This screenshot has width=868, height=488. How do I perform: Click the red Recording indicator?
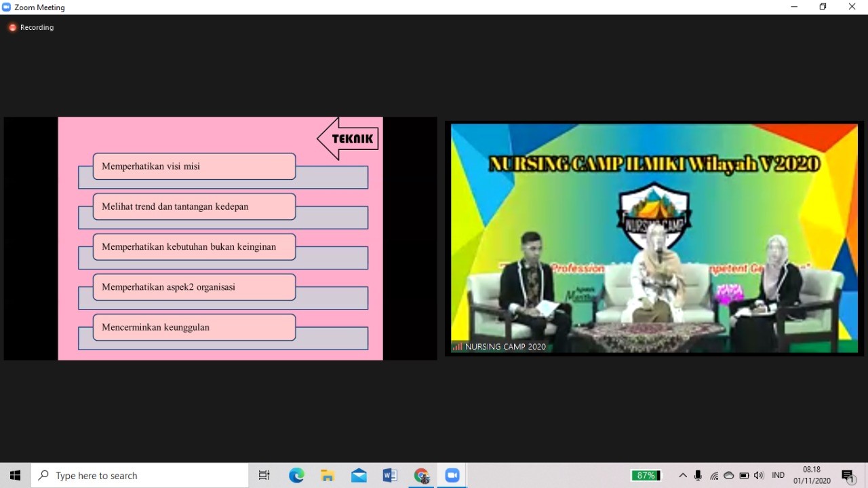click(12, 27)
